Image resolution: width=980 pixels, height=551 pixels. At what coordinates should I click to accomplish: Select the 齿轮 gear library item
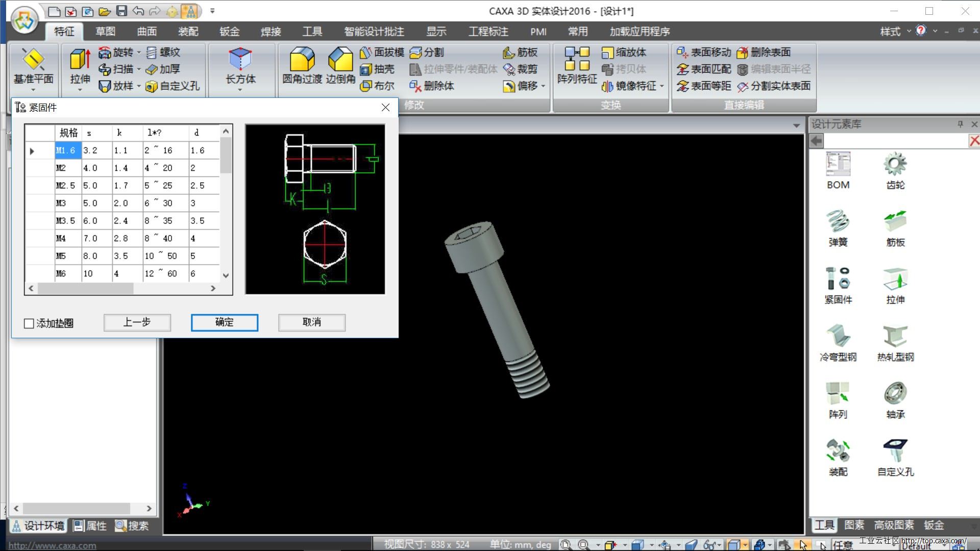[895, 171]
